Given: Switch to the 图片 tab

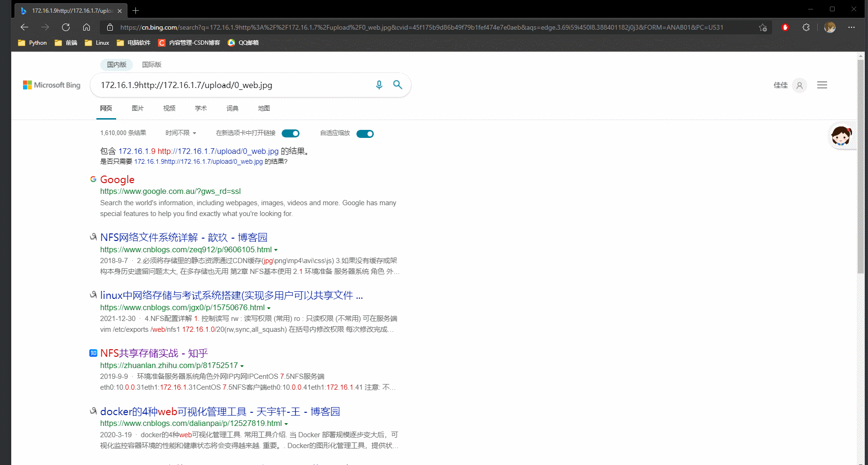Looking at the screenshot, I should [138, 108].
